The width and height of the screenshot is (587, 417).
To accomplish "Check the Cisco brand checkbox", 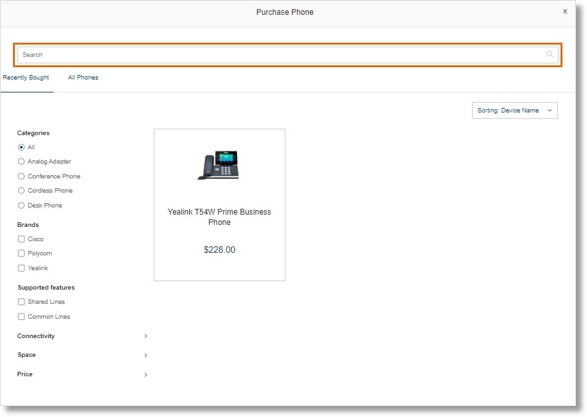I will (21, 239).
